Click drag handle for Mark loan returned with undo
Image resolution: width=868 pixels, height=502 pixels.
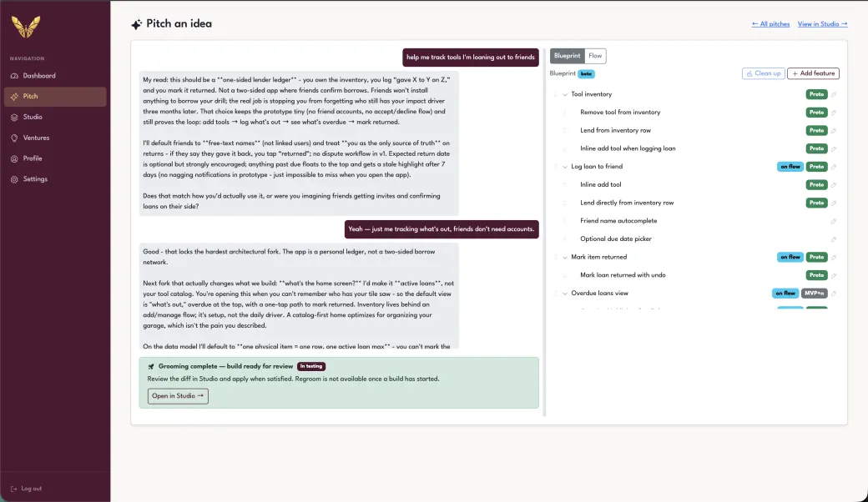coord(565,275)
